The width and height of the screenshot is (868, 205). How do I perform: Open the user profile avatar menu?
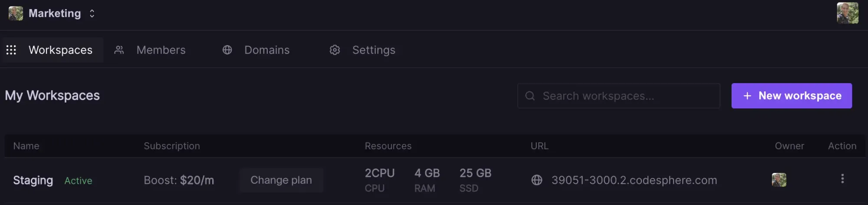click(847, 13)
